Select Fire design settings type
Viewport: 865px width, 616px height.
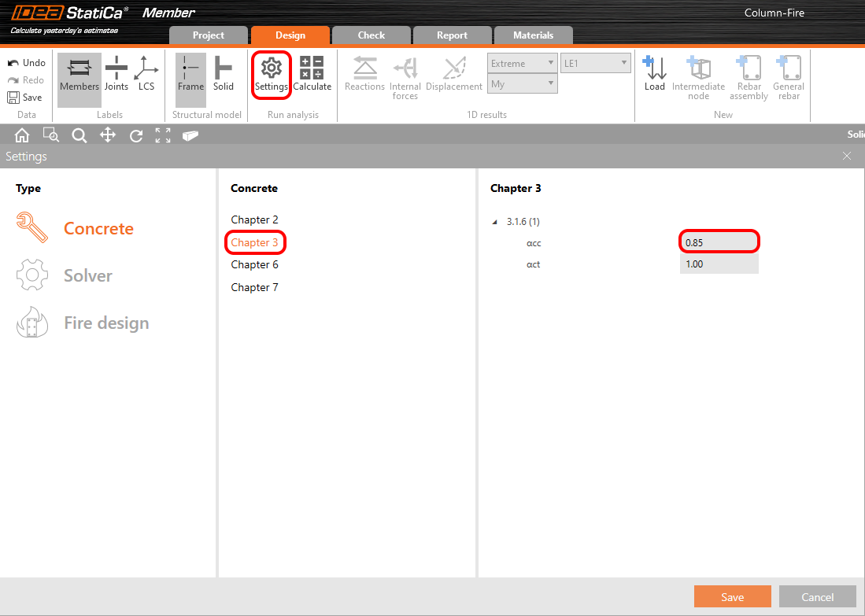tap(106, 323)
